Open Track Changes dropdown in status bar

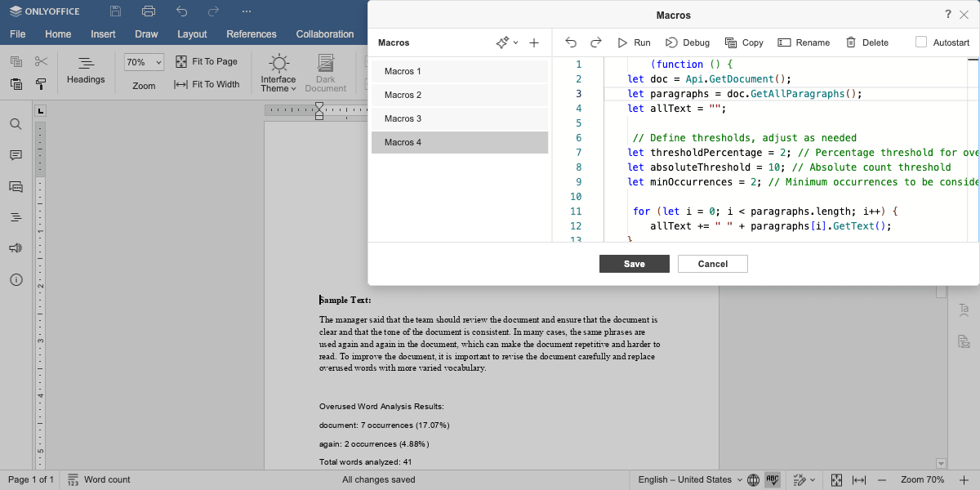pyautogui.click(x=804, y=479)
